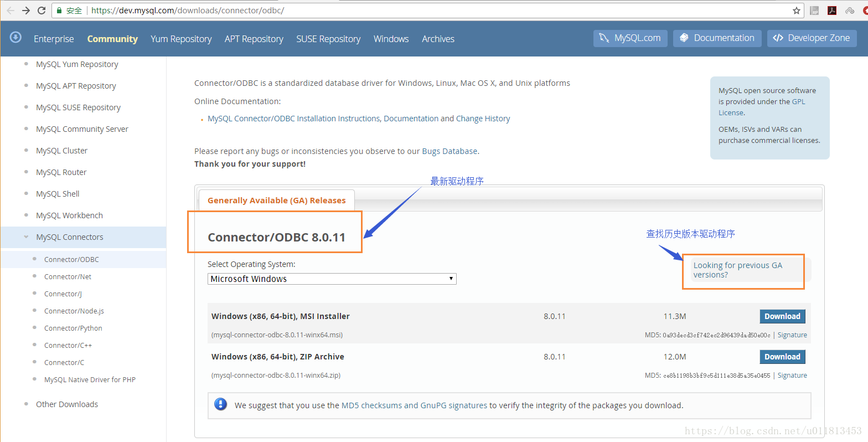Select Connector/C in sidebar
Screen dimensions: 868x442
(64, 362)
